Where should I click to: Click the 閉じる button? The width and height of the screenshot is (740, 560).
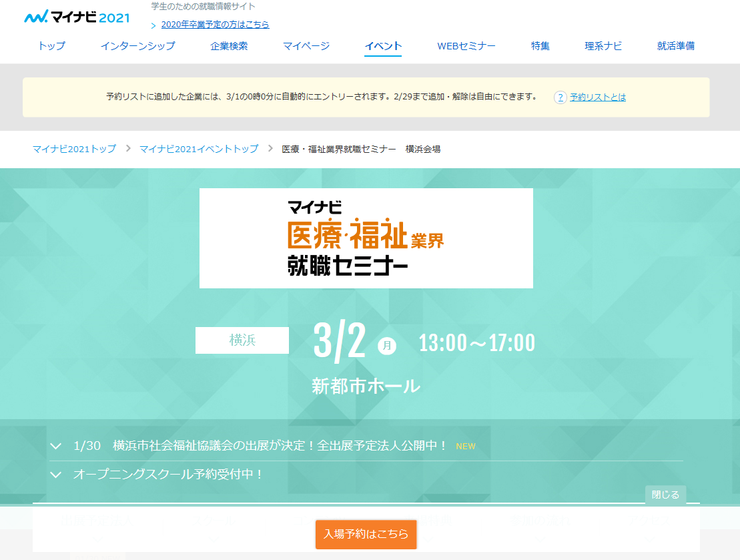click(665, 495)
